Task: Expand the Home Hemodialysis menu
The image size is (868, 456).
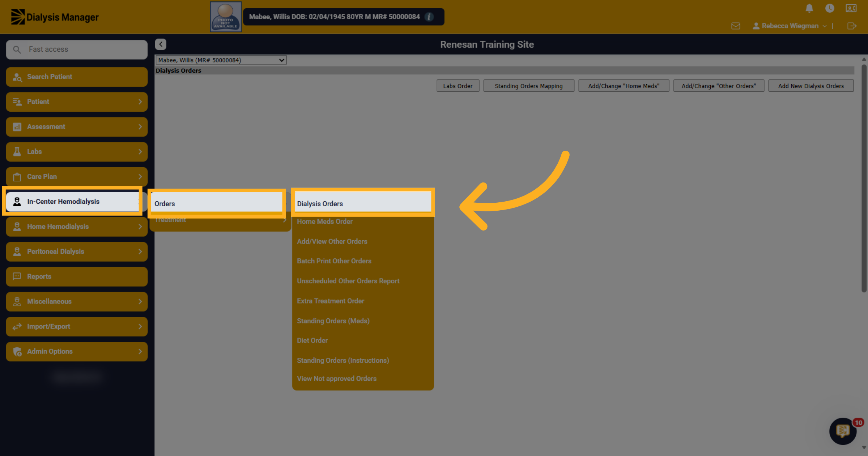Action: 77,227
